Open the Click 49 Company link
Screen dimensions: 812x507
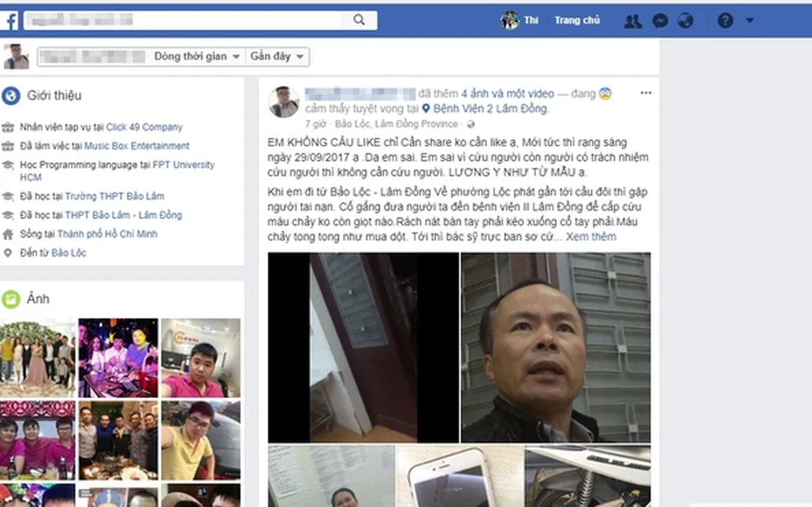coord(144,127)
